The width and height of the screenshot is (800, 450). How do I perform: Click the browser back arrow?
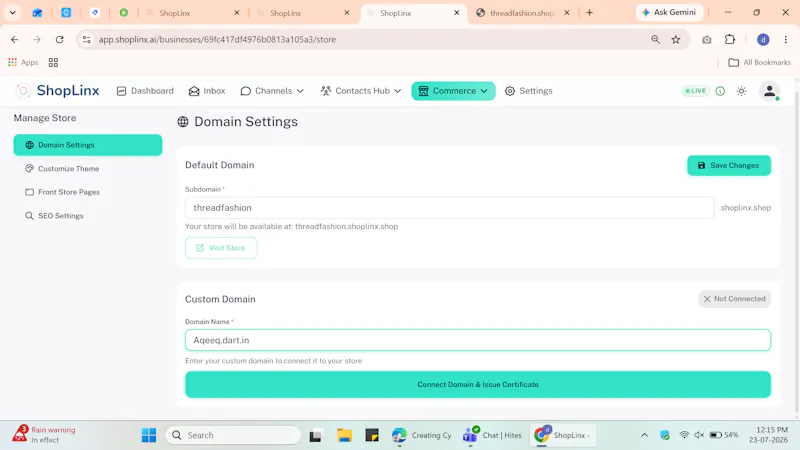14,39
